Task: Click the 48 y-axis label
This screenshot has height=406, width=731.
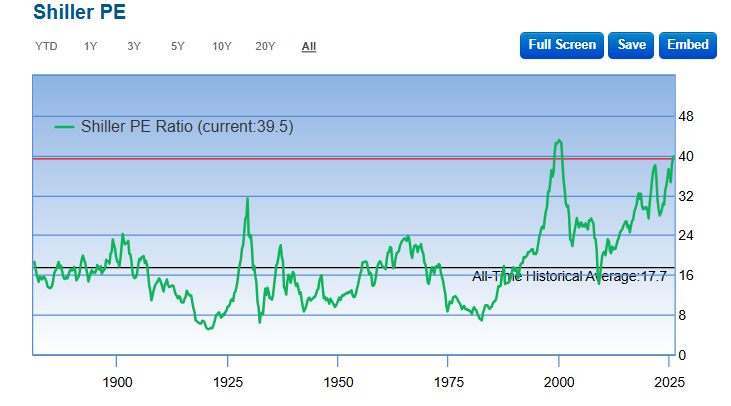Action: tap(686, 116)
